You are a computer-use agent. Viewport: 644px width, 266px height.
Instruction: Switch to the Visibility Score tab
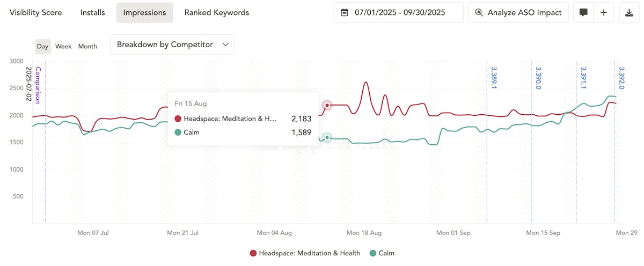(x=36, y=12)
